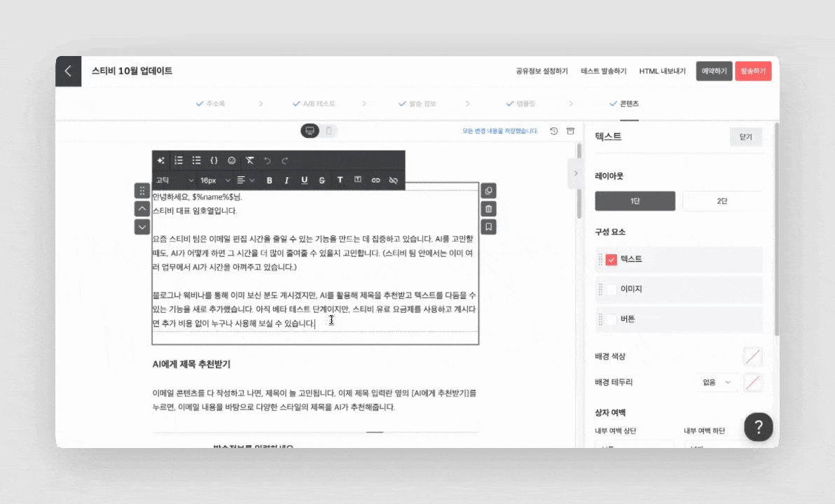Go to the A/B 테스트 step
The image size is (835, 504).
coord(314,104)
